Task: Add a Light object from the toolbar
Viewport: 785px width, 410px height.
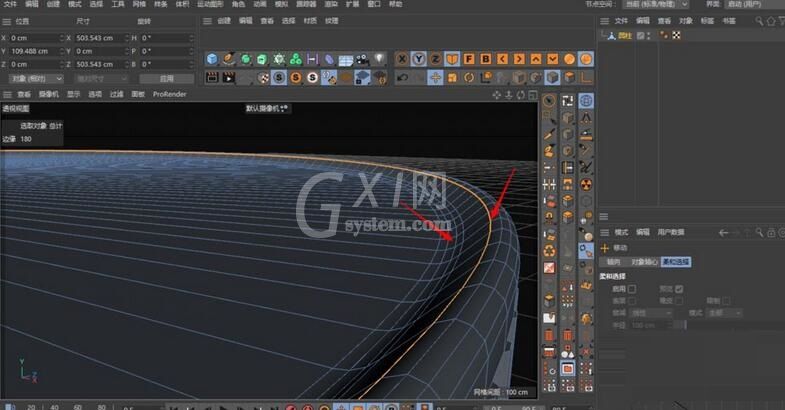Action: 379,59
